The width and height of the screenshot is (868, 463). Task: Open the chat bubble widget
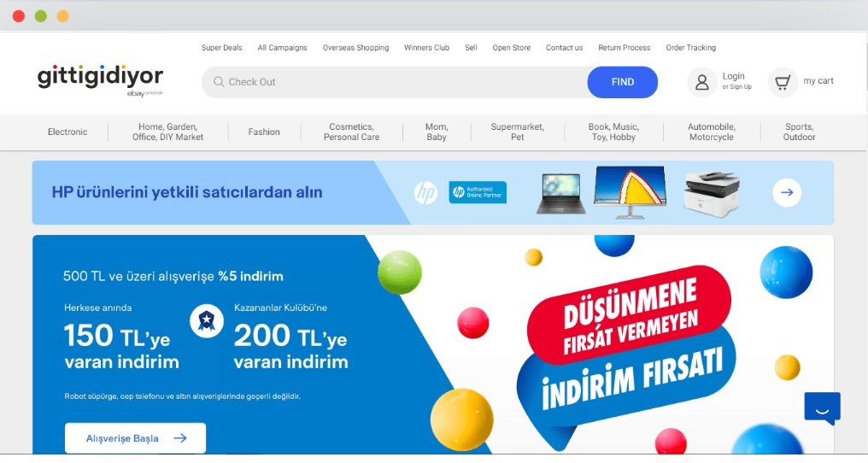(823, 408)
